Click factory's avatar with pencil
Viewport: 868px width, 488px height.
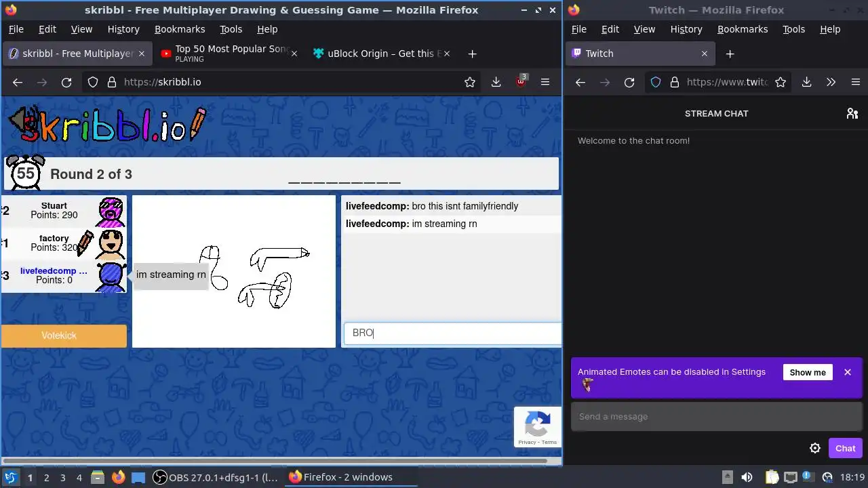111,244
